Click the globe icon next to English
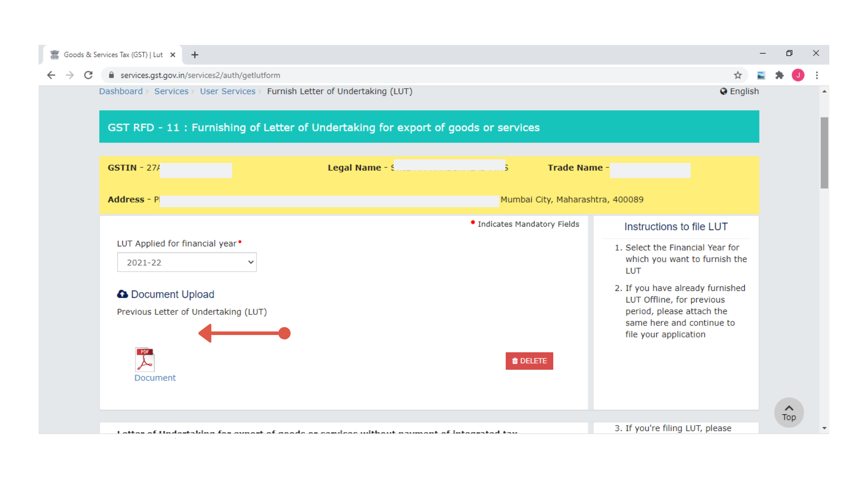The height and width of the screenshot is (488, 868). [x=723, y=91]
